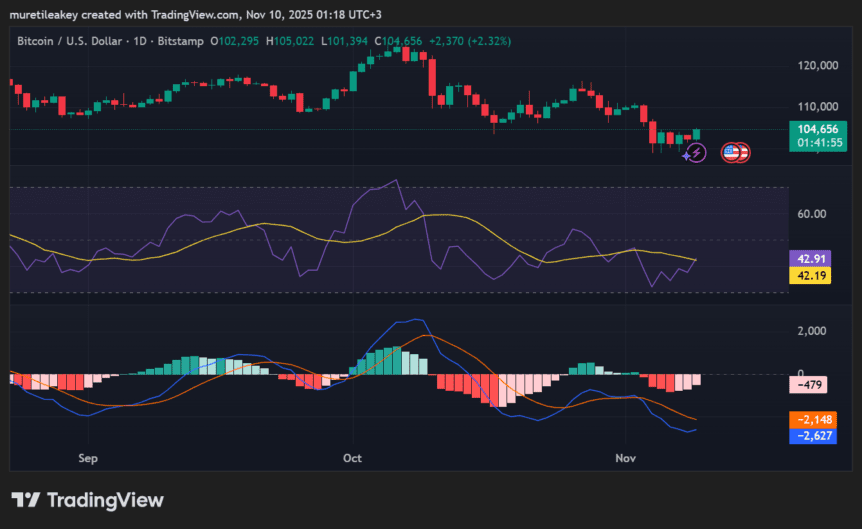Click the Sep time axis label
The width and height of the screenshot is (862, 529).
point(88,458)
